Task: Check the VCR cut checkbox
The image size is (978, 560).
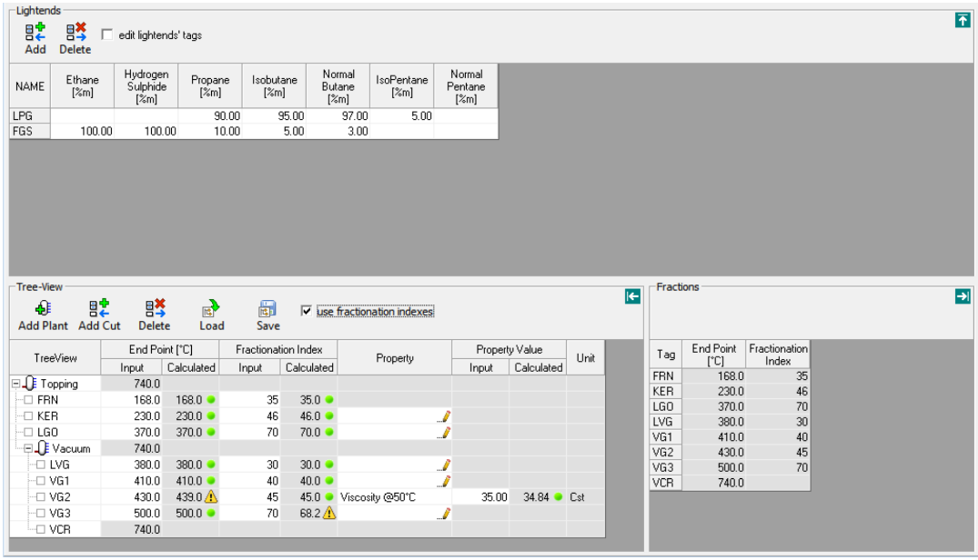Action: [x=41, y=529]
